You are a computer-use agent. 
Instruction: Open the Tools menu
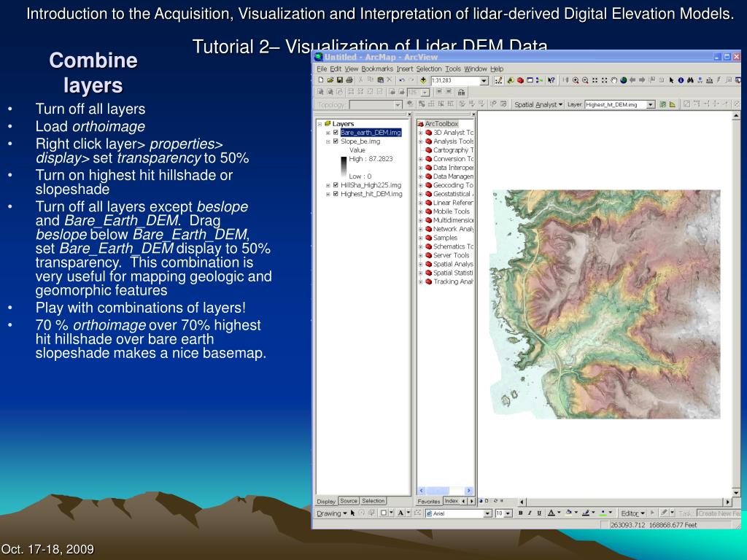453,69
